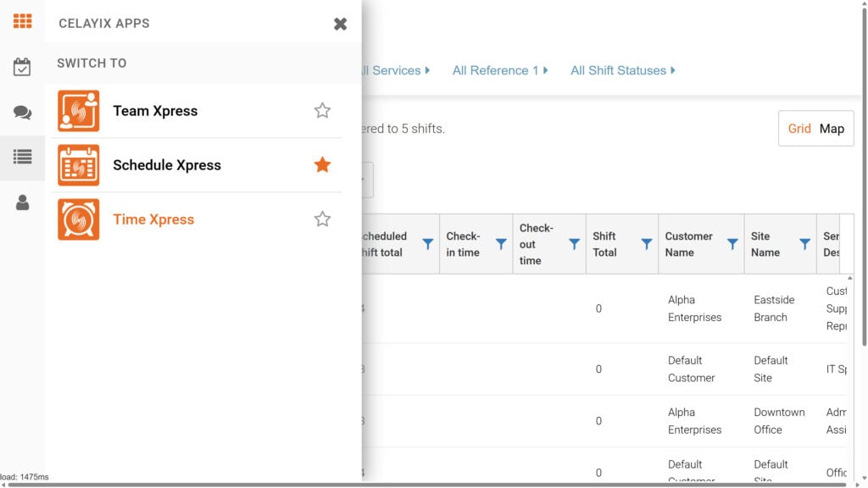Select the Grid view tab
This screenshot has width=868, height=488.
[799, 129]
